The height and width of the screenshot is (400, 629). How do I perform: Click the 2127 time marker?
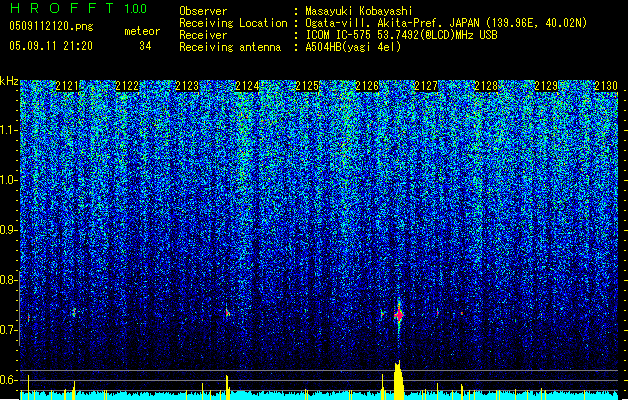pyautogui.click(x=426, y=86)
